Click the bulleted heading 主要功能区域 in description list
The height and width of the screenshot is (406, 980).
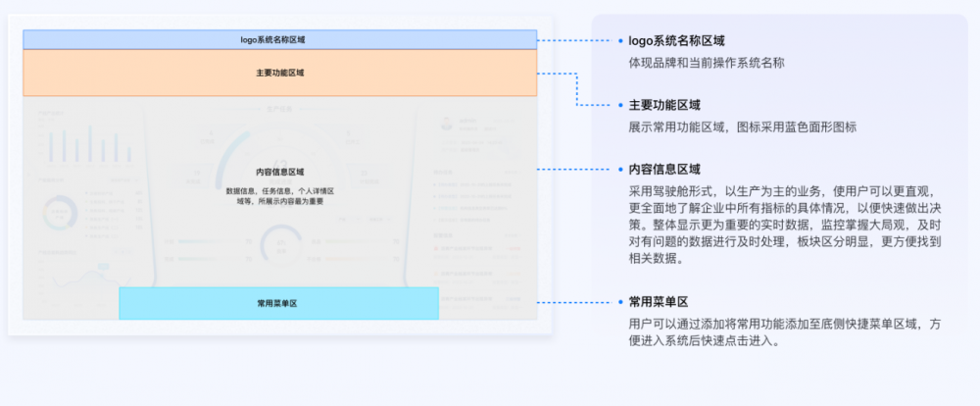664,105
